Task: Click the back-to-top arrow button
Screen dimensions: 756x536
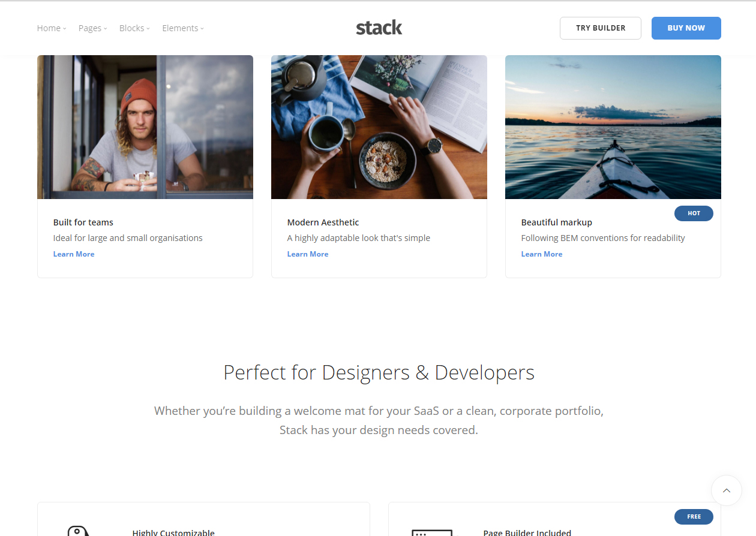Action: tap(727, 490)
